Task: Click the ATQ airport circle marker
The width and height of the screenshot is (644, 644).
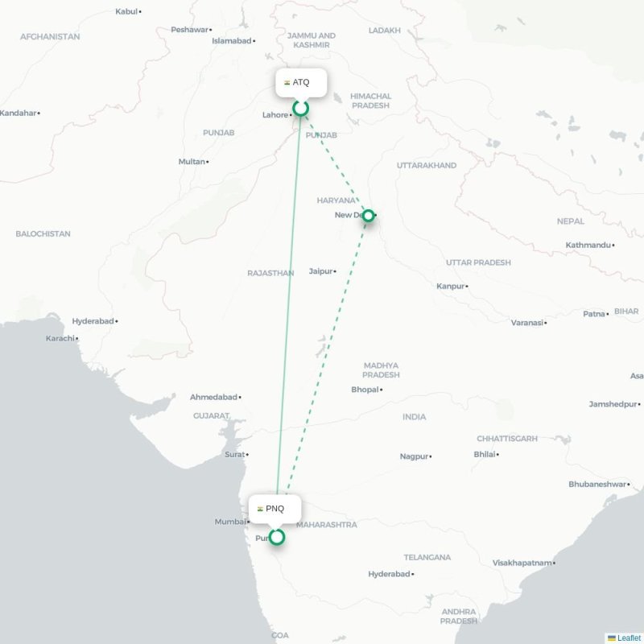Action: point(300,109)
